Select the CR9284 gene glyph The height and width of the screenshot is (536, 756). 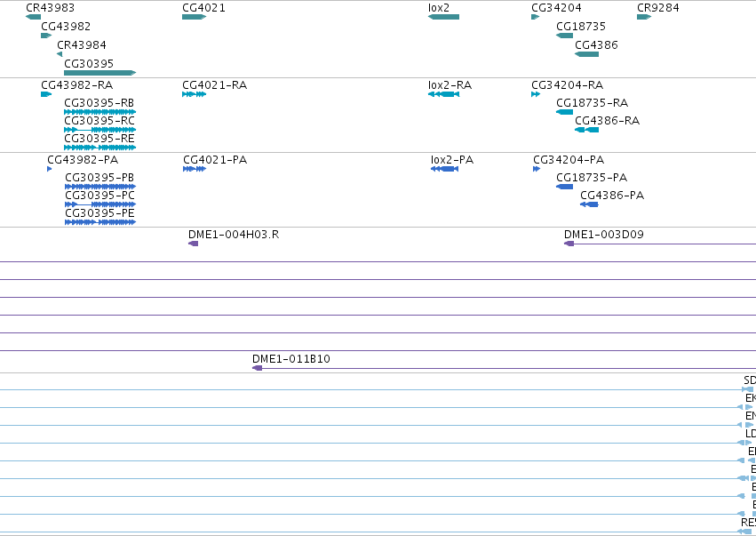click(x=644, y=17)
